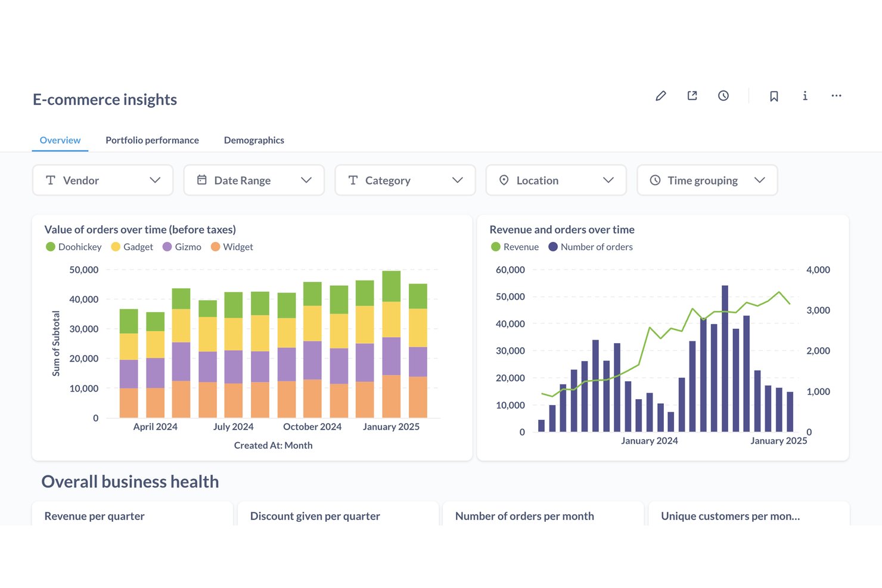Image resolution: width=882 pixels, height=588 pixels.
Task: Switch to the Portfolio performance tab
Action: [x=153, y=140]
